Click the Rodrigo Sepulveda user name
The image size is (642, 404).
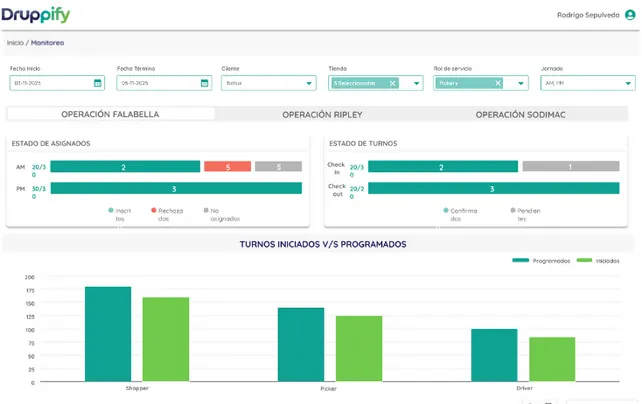pos(588,15)
